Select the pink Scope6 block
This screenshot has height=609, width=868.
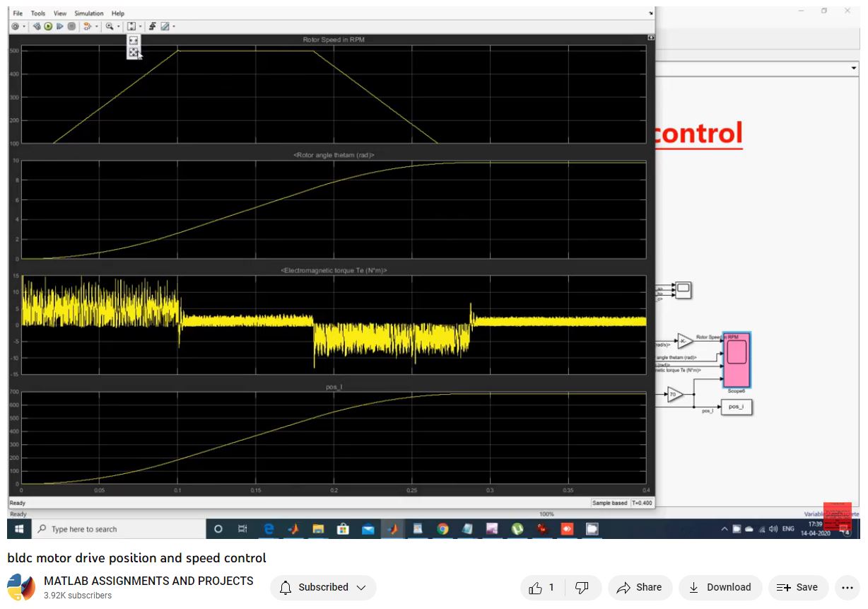(737, 359)
